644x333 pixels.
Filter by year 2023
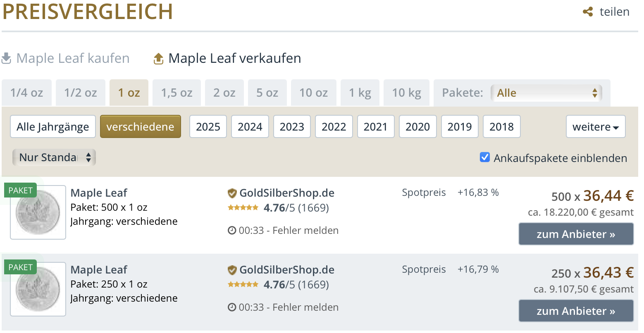tap(292, 126)
